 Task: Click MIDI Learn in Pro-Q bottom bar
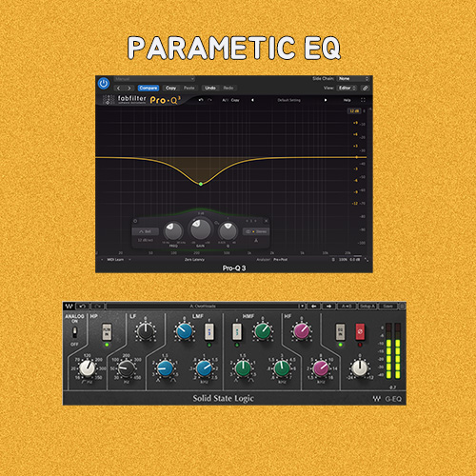pyautogui.click(x=115, y=260)
